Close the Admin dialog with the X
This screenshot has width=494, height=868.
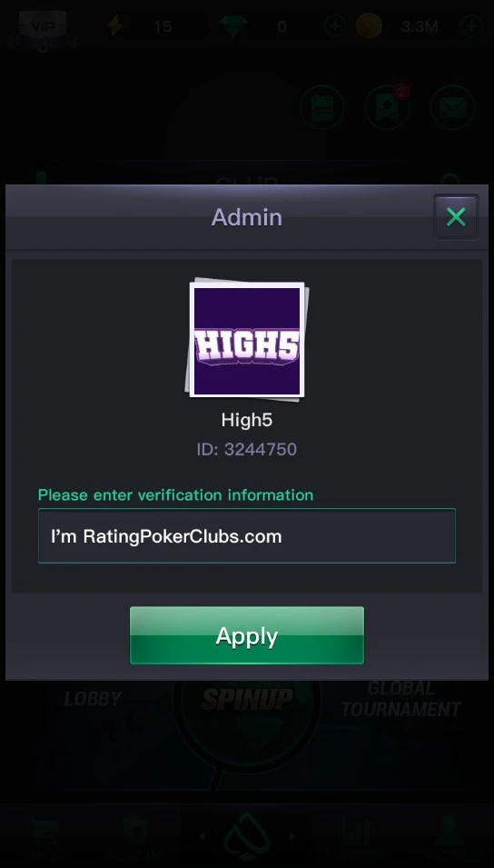[456, 217]
